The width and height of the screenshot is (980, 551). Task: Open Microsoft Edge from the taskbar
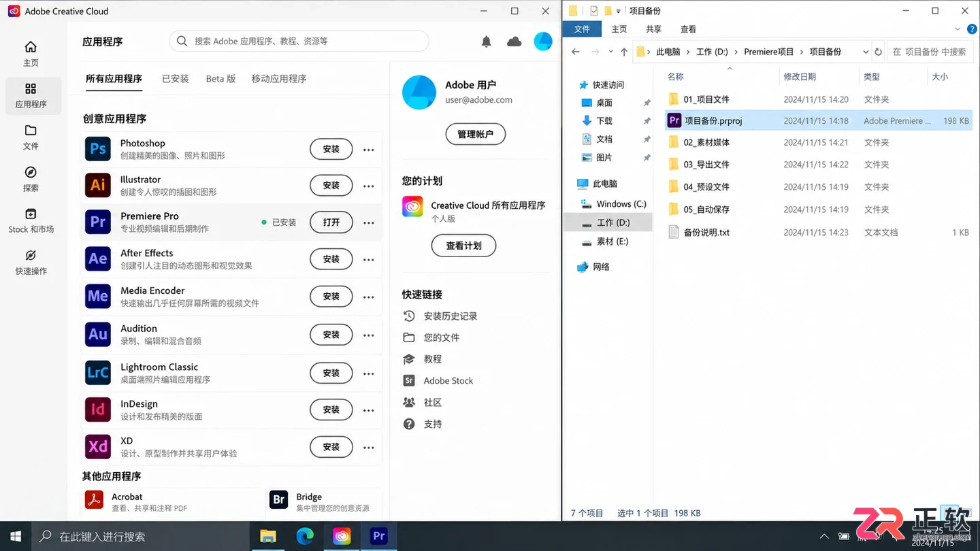click(305, 536)
